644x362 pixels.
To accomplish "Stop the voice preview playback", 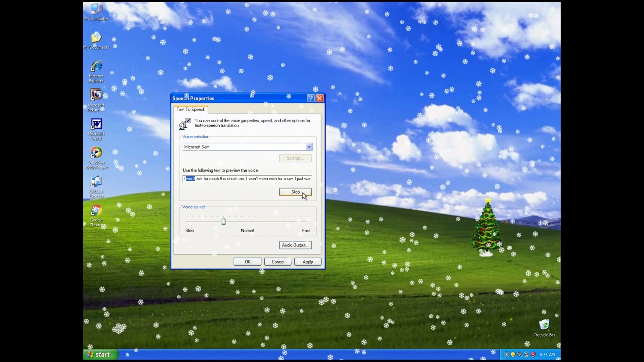I will (295, 192).
